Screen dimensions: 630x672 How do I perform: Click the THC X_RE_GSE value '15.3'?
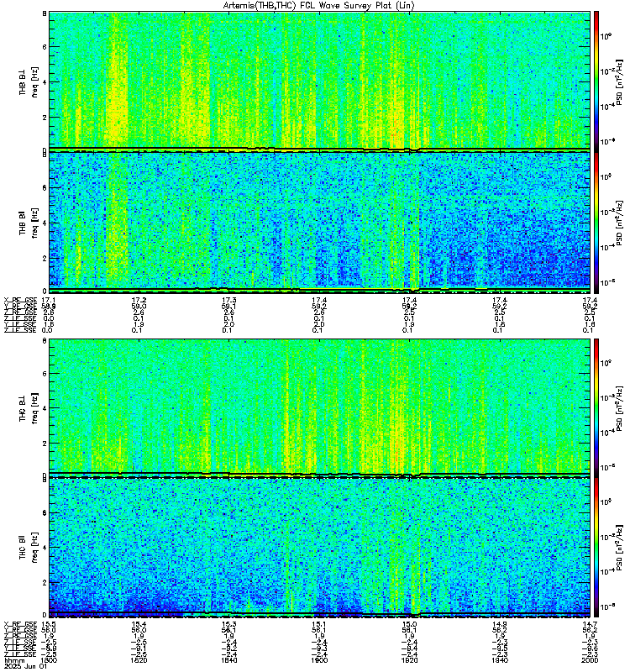click(x=228, y=624)
